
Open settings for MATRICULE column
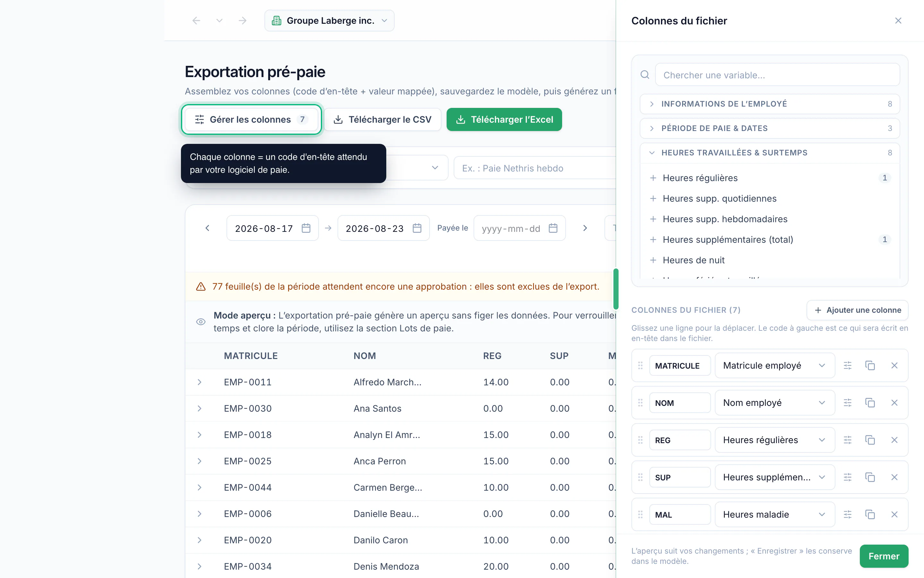point(848,365)
